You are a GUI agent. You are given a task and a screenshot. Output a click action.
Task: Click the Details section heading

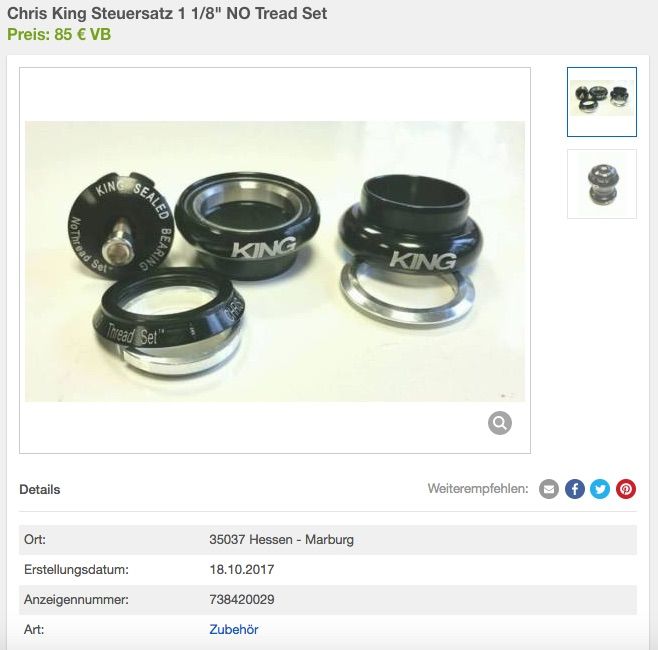[x=40, y=489]
